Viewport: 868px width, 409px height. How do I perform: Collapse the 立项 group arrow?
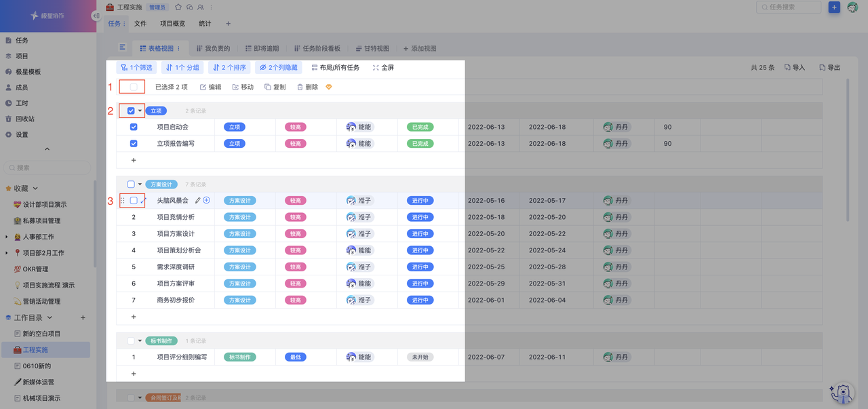click(x=140, y=111)
